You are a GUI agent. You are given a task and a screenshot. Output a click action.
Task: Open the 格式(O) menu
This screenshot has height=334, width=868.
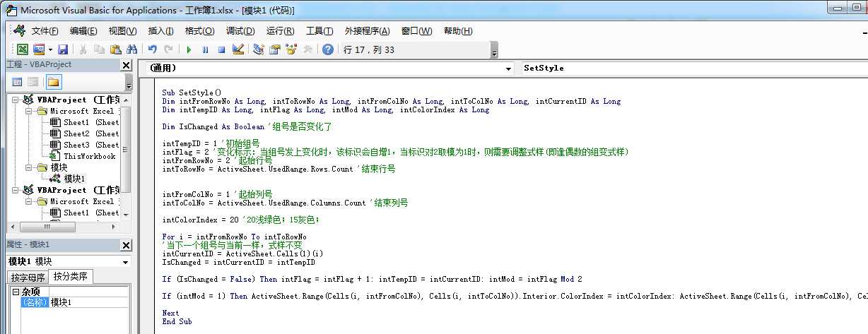(199, 31)
